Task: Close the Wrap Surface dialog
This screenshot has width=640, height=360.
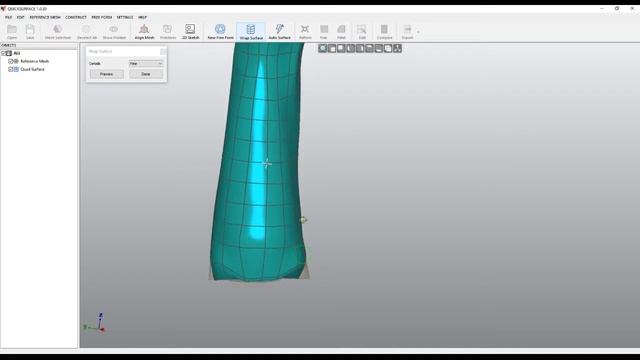Action: (163, 51)
